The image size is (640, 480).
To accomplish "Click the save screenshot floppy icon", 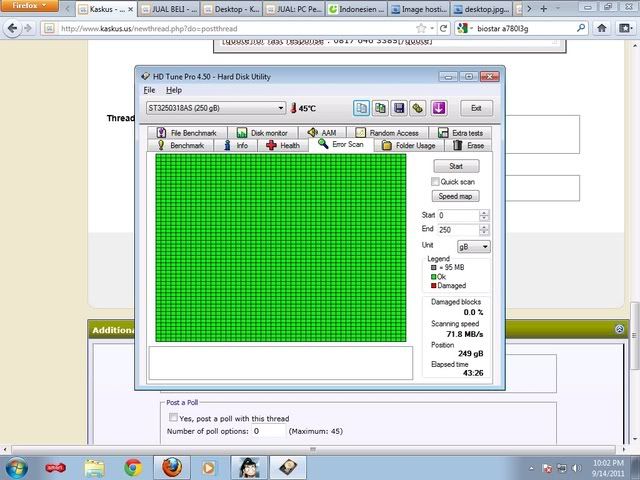I will pos(399,108).
